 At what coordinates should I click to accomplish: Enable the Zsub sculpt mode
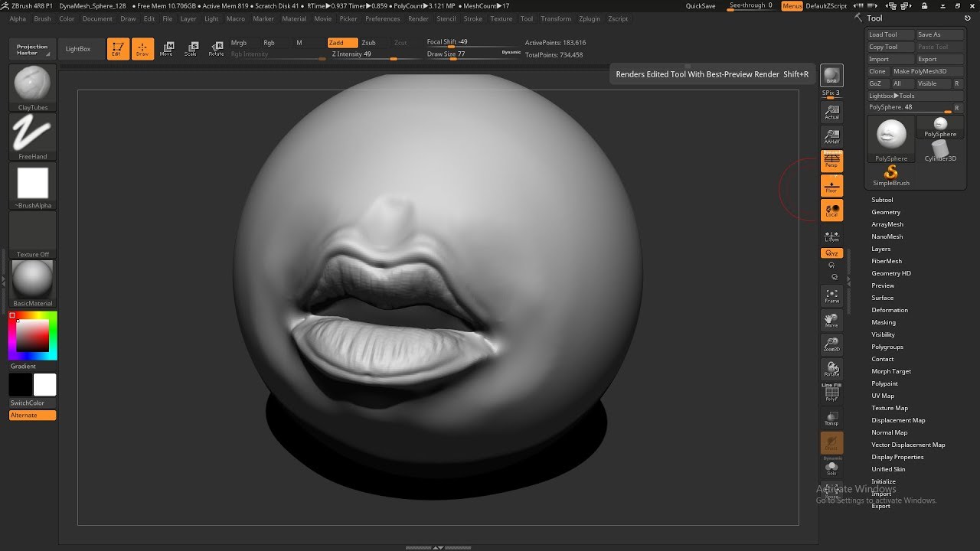pos(369,43)
